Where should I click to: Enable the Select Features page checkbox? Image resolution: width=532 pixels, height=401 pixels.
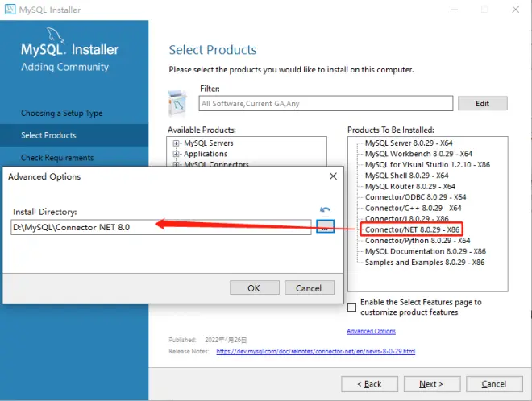pos(351,307)
